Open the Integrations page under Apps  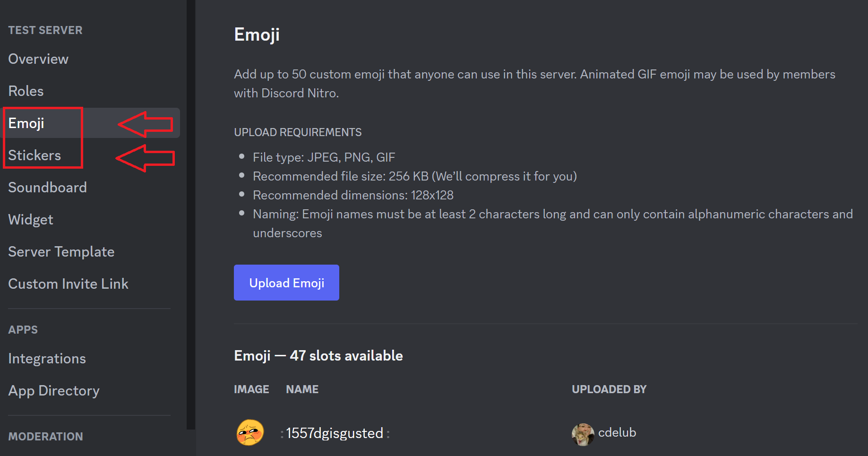[47, 358]
